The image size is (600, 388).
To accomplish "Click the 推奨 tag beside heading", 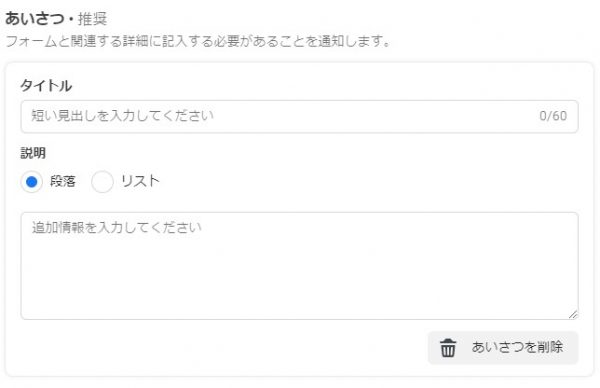I will [92, 19].
